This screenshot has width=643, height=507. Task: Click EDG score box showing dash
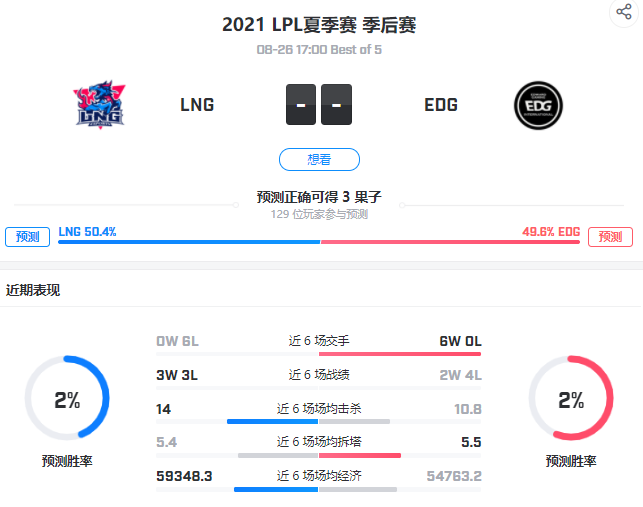click(x=336, y=105)
